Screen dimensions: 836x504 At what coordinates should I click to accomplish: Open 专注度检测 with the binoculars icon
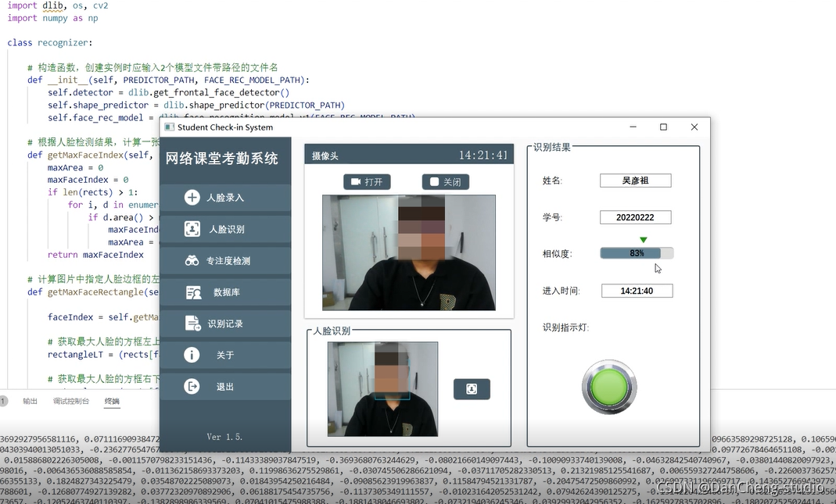[192, 261]
